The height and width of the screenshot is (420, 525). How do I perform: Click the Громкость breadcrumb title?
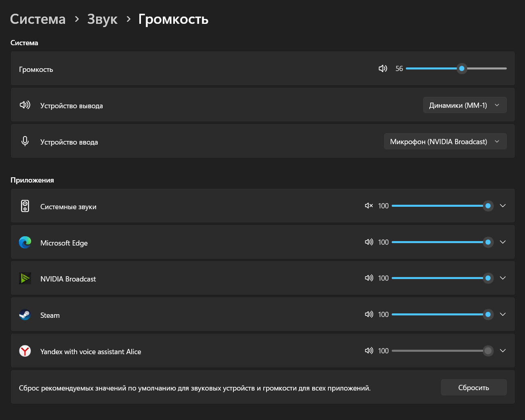coord(173,19)
